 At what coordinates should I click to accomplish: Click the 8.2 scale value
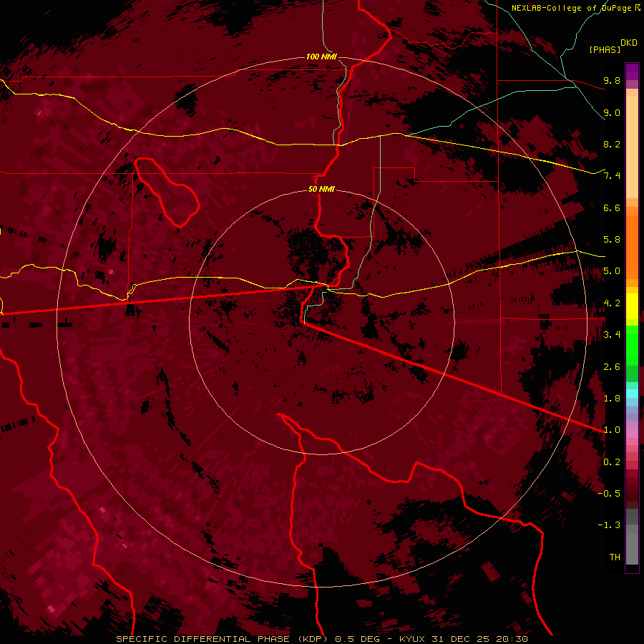[612, 144]
